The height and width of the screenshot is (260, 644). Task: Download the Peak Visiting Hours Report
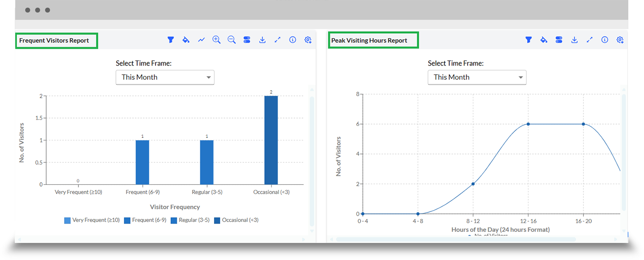point(574,40)
